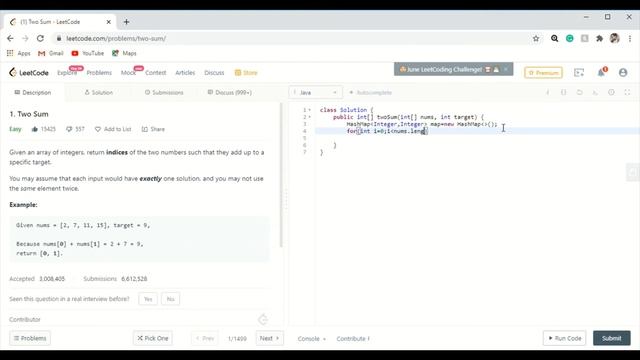This screenshot has height=360, width=640.
Task: Go back using the browser back arrow
Action: pyautogui.click(x=10, y=38)
